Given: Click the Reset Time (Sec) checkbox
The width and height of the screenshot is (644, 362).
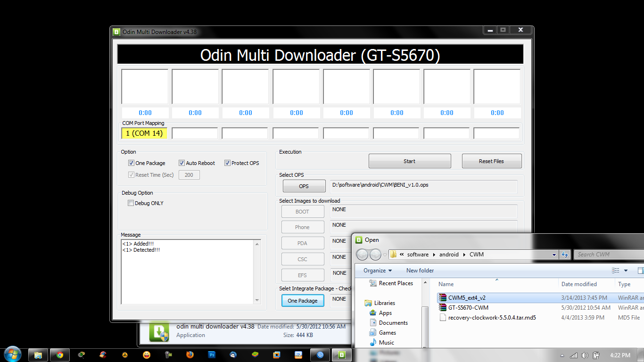Looking at the screenshot, I should pyautogui.click(x=131, y=175).
